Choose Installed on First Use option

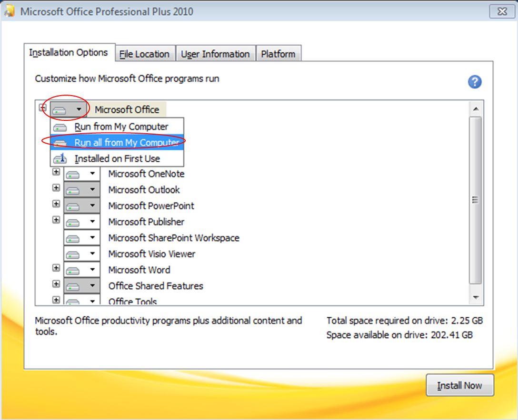[117, 159]
